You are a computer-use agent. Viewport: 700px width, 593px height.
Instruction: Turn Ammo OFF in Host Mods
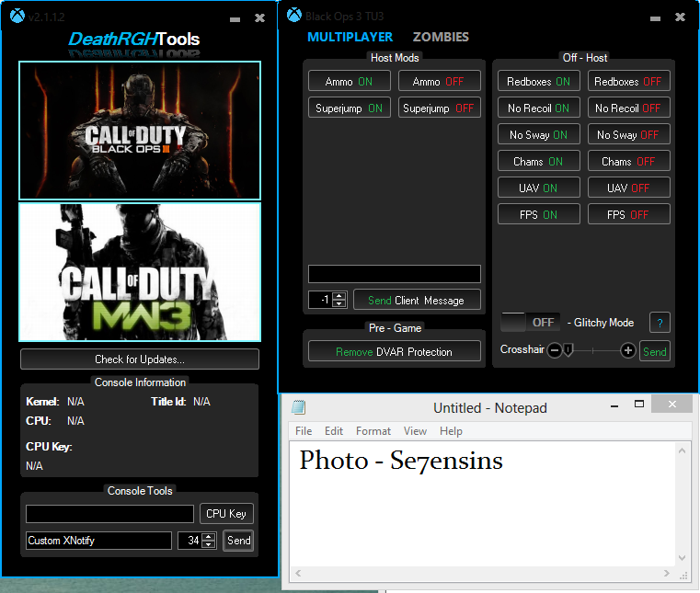(440, 81)
